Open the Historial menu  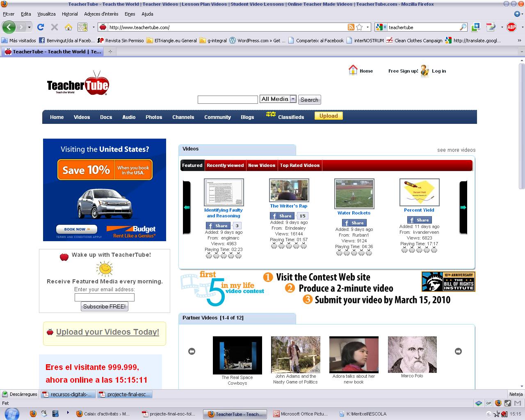[70, 14]
